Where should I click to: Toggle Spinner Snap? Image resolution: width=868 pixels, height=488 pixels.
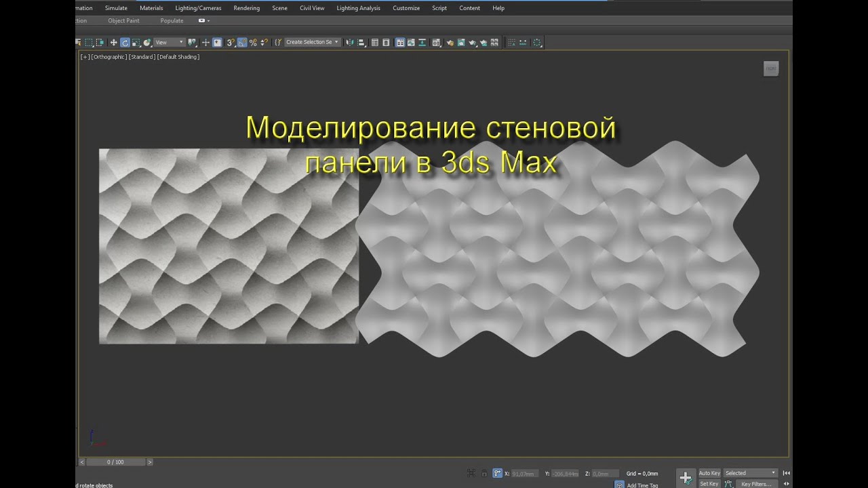[x=264, y=42]
